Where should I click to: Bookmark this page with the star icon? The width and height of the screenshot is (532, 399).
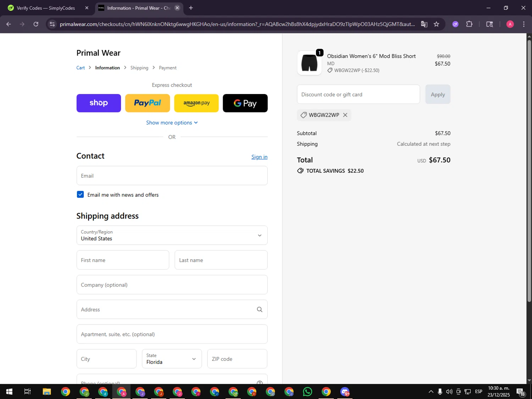click(x=437, y=24)
